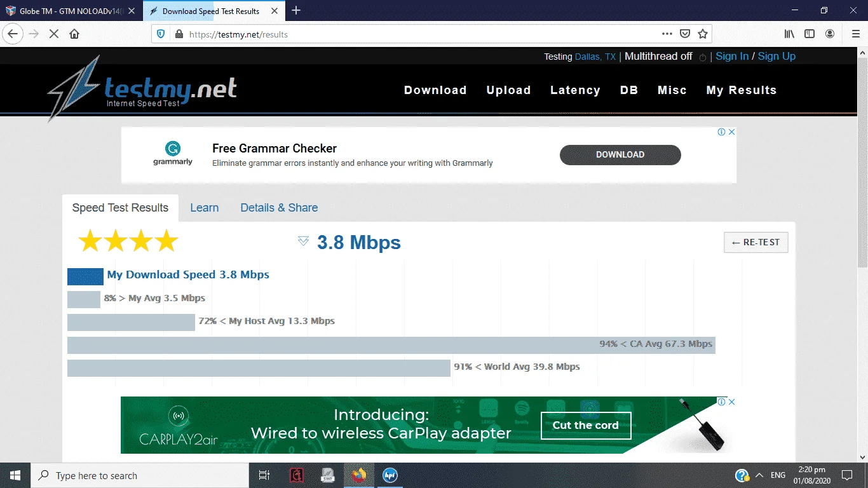This screenshot has width=868, height=488.
Task: Select the Speed Test Results tab
Action: click(120, 208)
